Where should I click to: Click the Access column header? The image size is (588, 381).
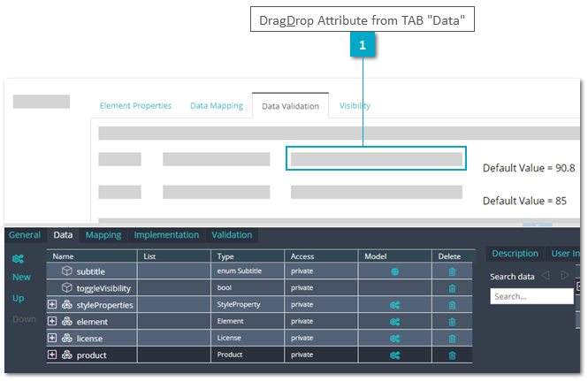321,256
